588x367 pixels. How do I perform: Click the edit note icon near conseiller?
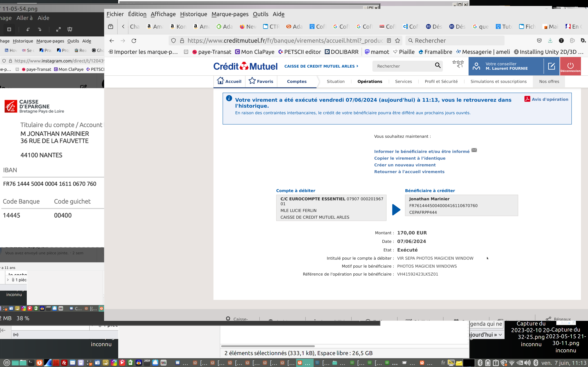coord(551,66)
